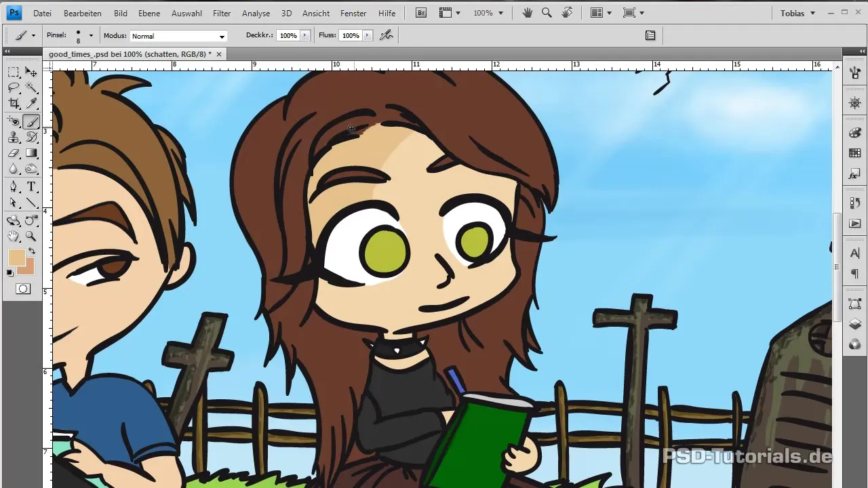
Task: Select the Line tool
Action: tap(31, 203)
